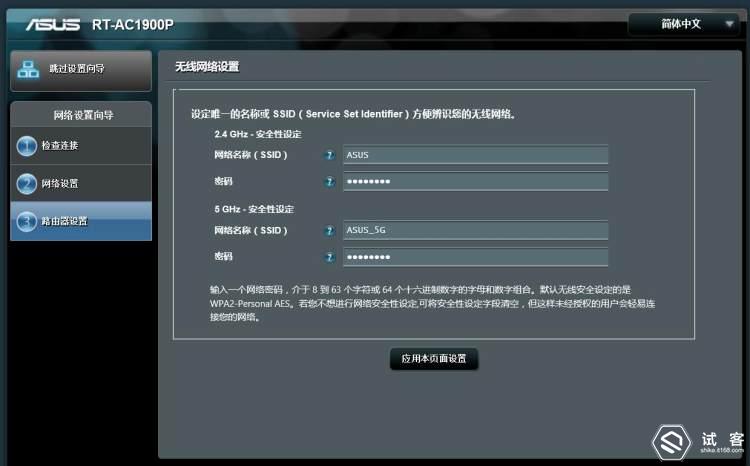
Task: Click the step 1 circle icon for 检查连接
Action: coord(26,146)
